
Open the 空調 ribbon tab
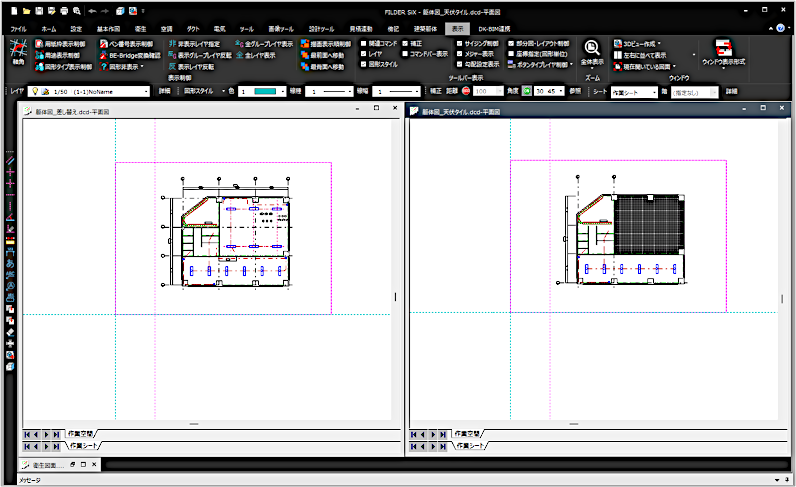tap(165, 30)
